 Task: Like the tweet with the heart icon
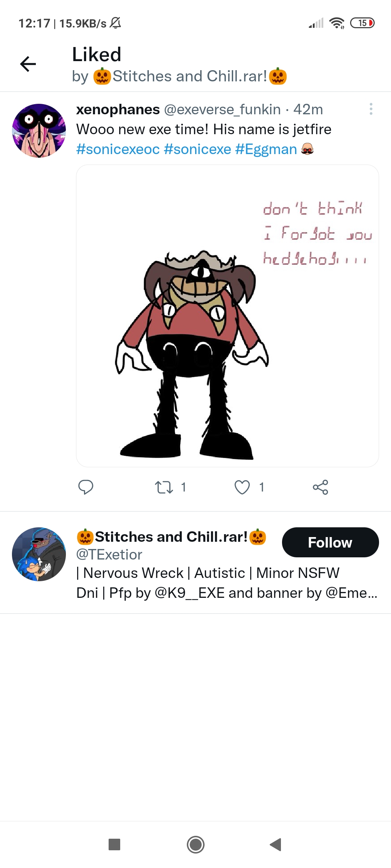[x=242, y=487]
